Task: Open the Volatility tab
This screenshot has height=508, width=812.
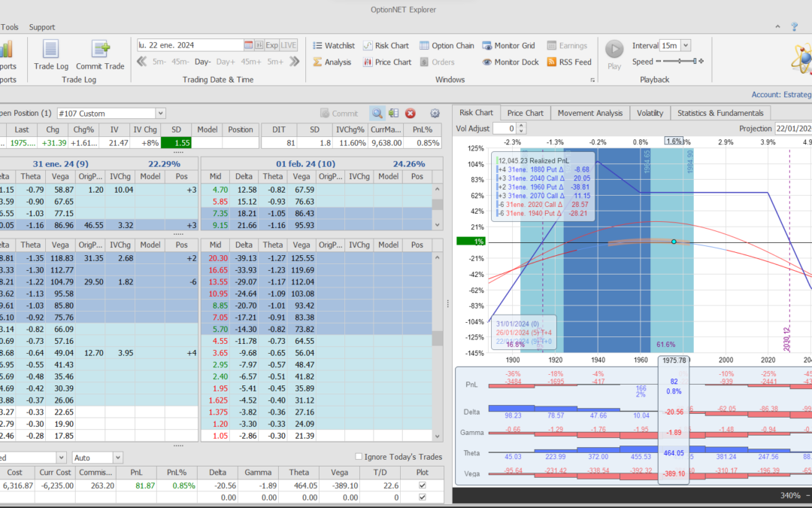Action: click(650, 113)
